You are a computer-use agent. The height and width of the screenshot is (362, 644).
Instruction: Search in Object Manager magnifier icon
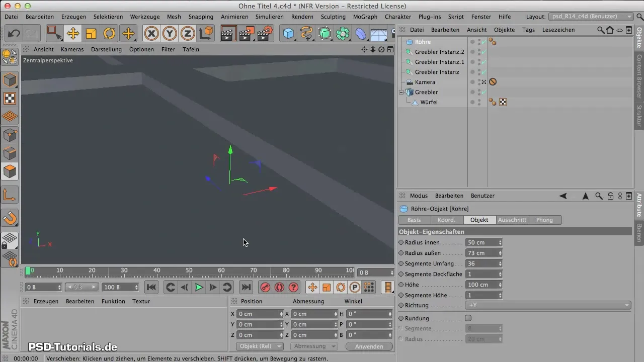coord(601,30)
